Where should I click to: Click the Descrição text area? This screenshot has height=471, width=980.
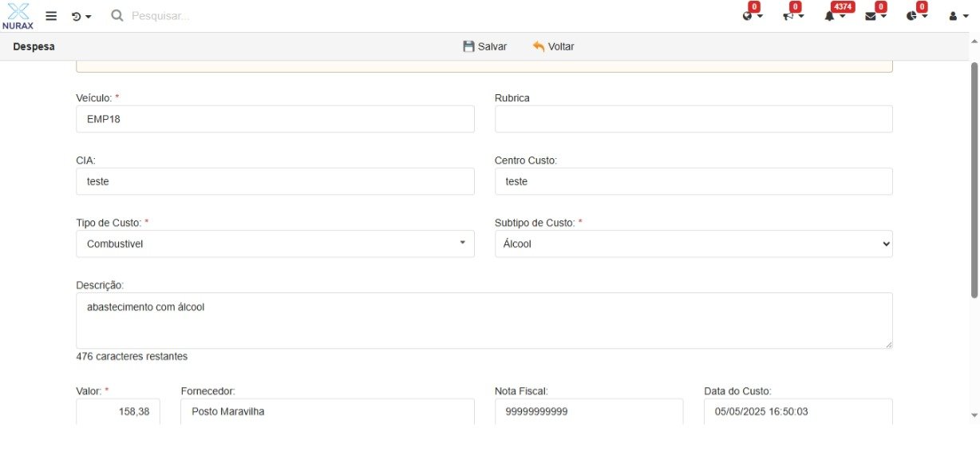[484, 320]
